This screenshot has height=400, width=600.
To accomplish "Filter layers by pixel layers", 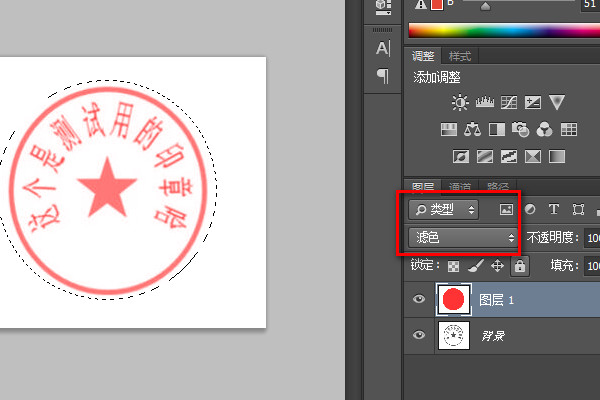I will pyautogui.click(x=506, y=209).
